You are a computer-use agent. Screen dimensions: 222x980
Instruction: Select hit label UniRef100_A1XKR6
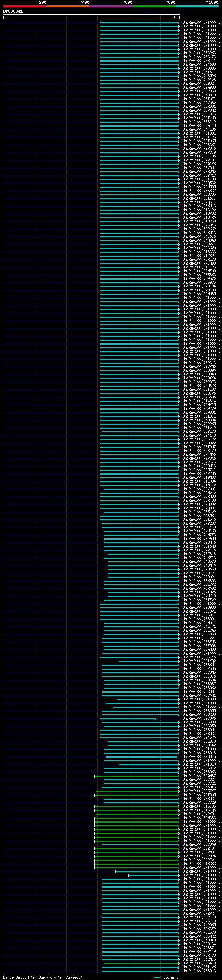point(199,267)
